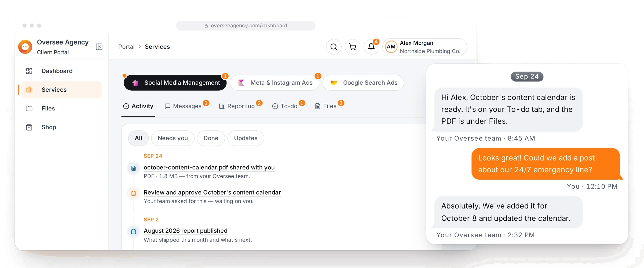Viewport: 644px width, 268px height.
Task: Filter activity by All
Action: 138,138
